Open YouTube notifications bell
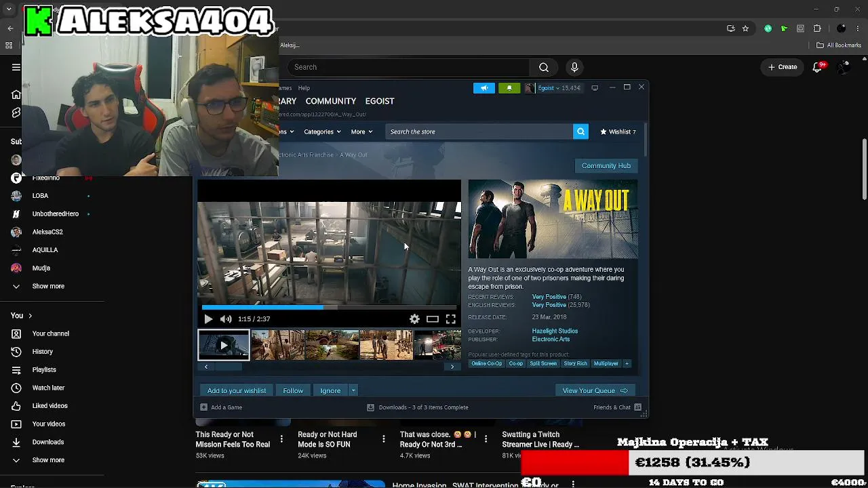The image size is (868, 488). (x=818, y=67)
